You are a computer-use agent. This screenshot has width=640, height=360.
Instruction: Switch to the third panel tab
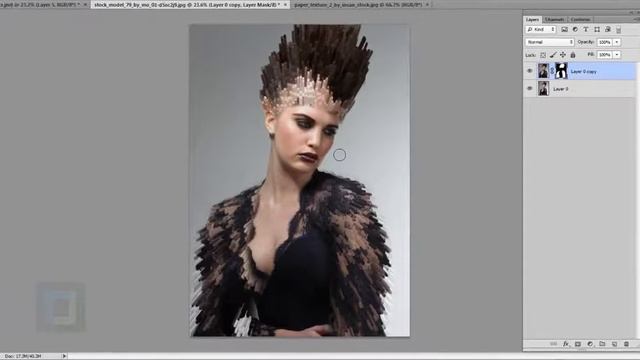coord(580,19)
